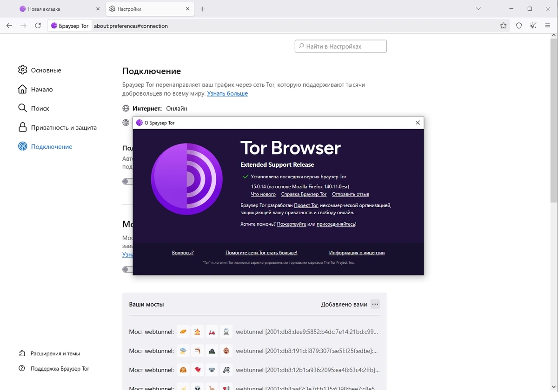
Task: Reload the current page
Action: pyautogui.click(x=38, y=26)
